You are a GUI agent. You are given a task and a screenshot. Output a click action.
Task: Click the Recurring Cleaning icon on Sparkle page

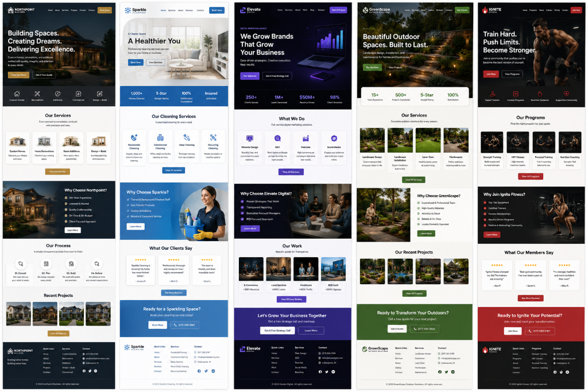click(x=213, y=138)
